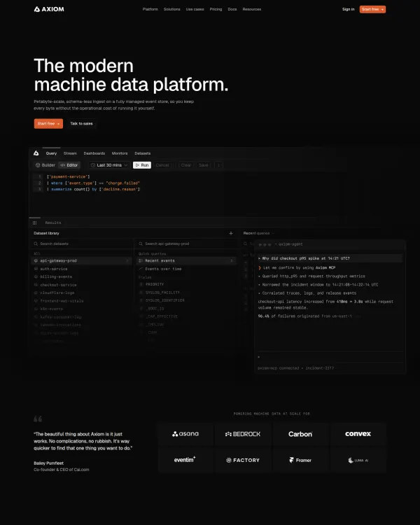
Task: Click the hero Start free button
Action: click(48, 123)
